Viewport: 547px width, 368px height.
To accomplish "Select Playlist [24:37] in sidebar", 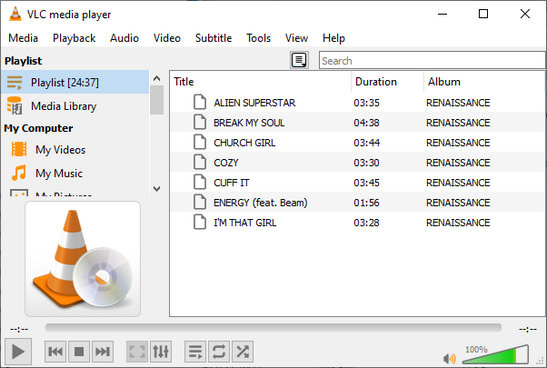I will click(75, 82).
